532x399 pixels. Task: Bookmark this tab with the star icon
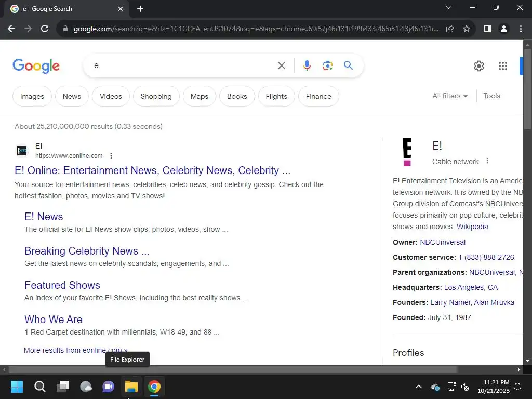467,29
